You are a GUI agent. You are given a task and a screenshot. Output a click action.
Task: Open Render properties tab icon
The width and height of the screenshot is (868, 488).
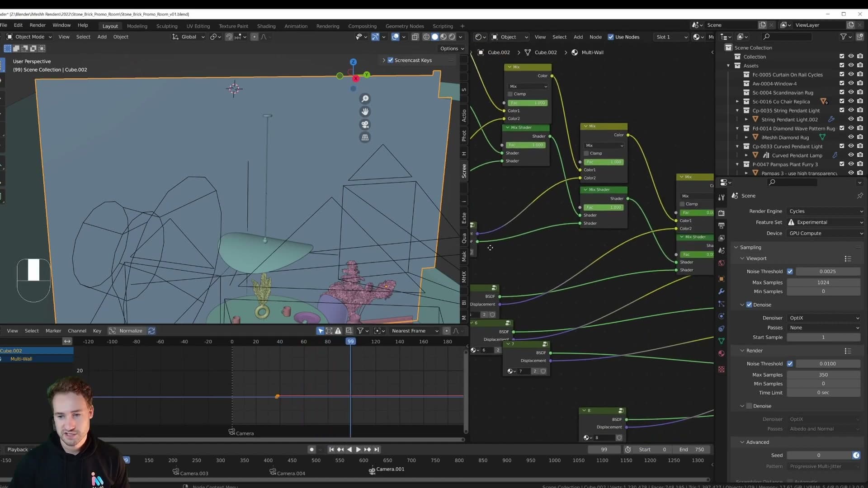pos(722,213)
